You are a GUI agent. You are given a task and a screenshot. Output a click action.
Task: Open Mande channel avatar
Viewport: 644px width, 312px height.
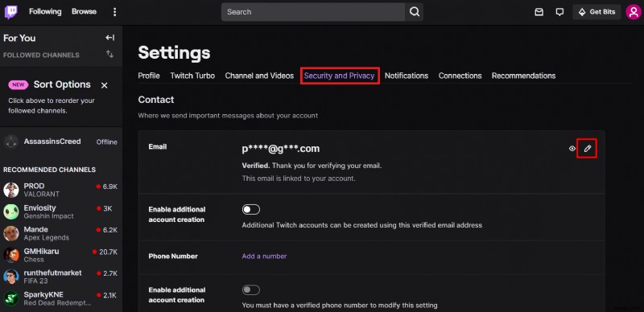tap(11, 233)
